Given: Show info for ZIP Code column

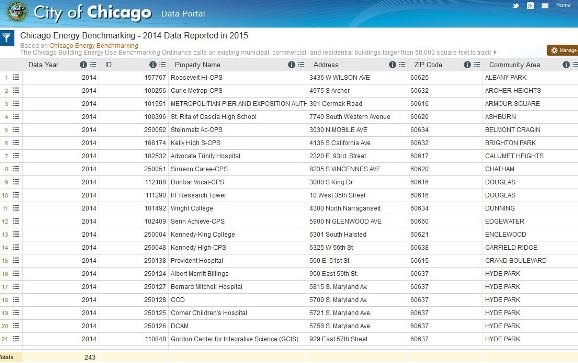Looking at the screenshot, I should 467,64.
